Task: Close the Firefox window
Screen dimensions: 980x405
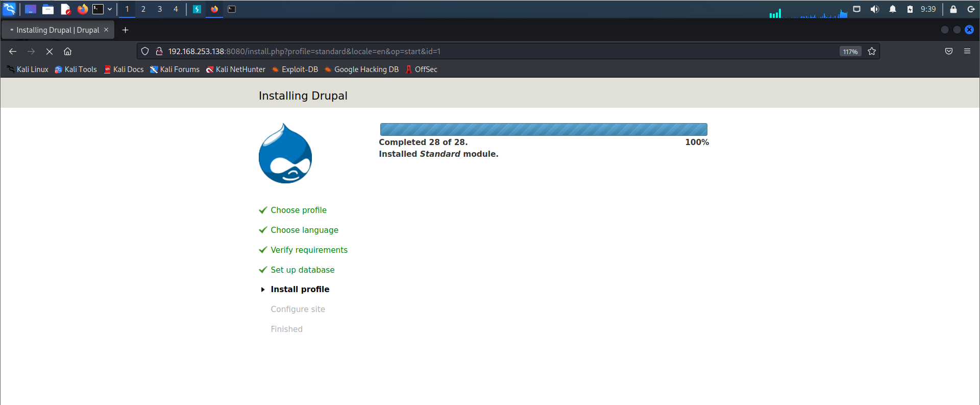Action: click(969, 30)
